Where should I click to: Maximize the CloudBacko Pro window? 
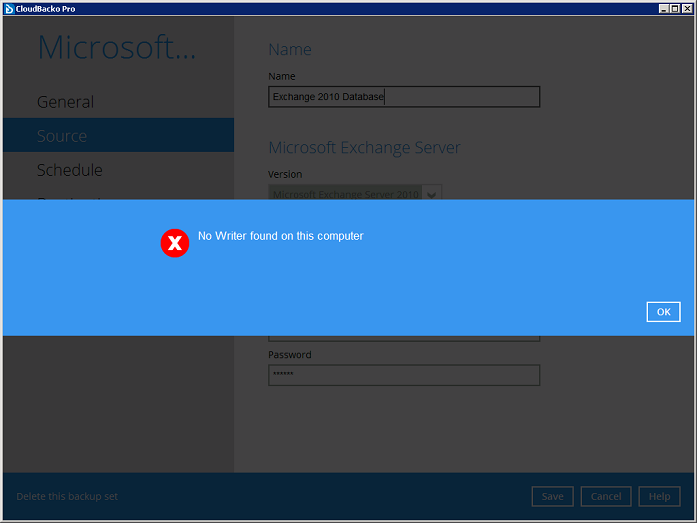pyautogui.click(x=675, y=8)
